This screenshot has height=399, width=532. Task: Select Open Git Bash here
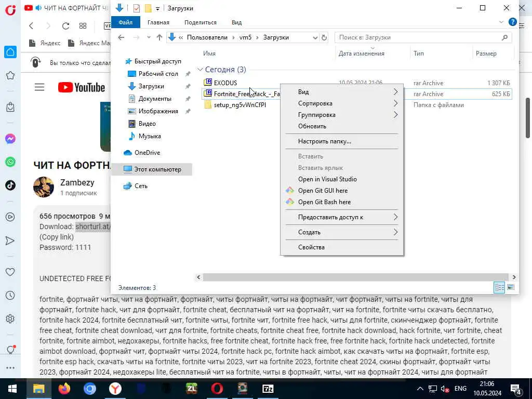point(342,202)
